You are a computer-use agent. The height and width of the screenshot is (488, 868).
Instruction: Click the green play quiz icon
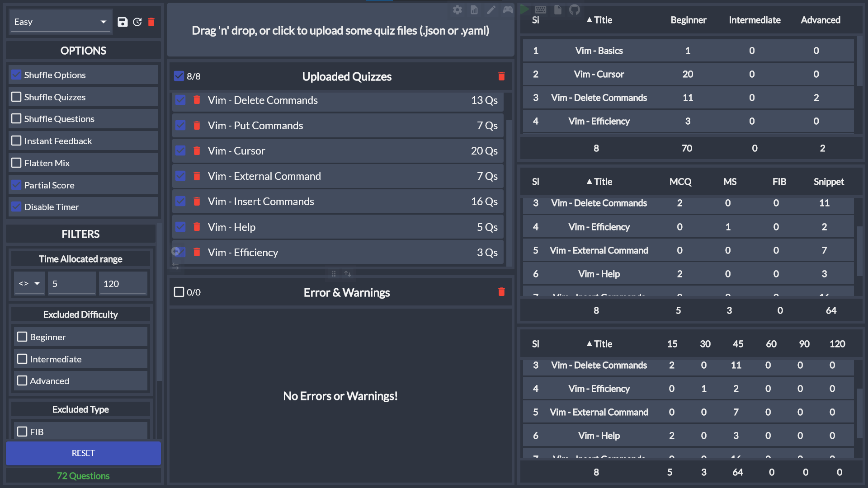[524, 9]
